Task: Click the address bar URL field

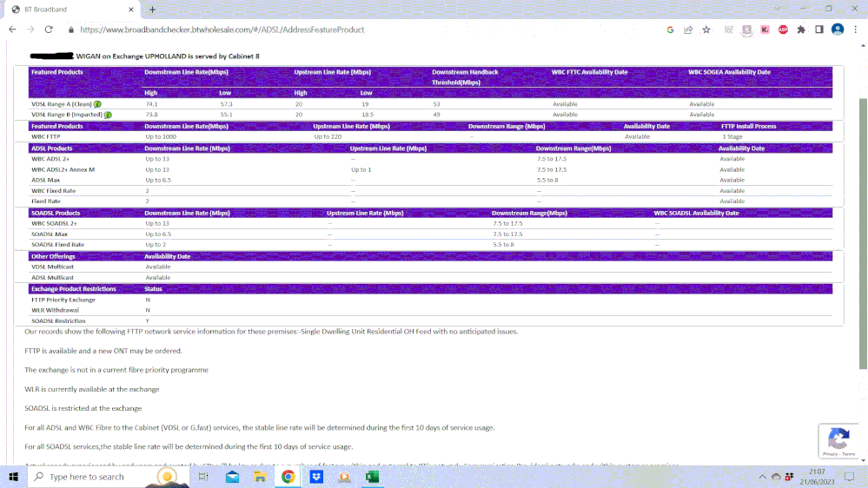Action: point(348,30)
